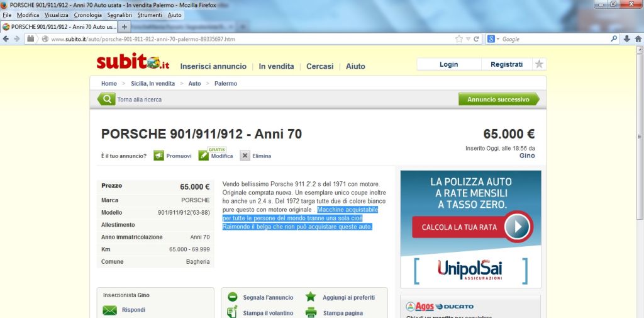Click seller name Gino under price
This screenshot has width=644, height=318.
[527, 156]
